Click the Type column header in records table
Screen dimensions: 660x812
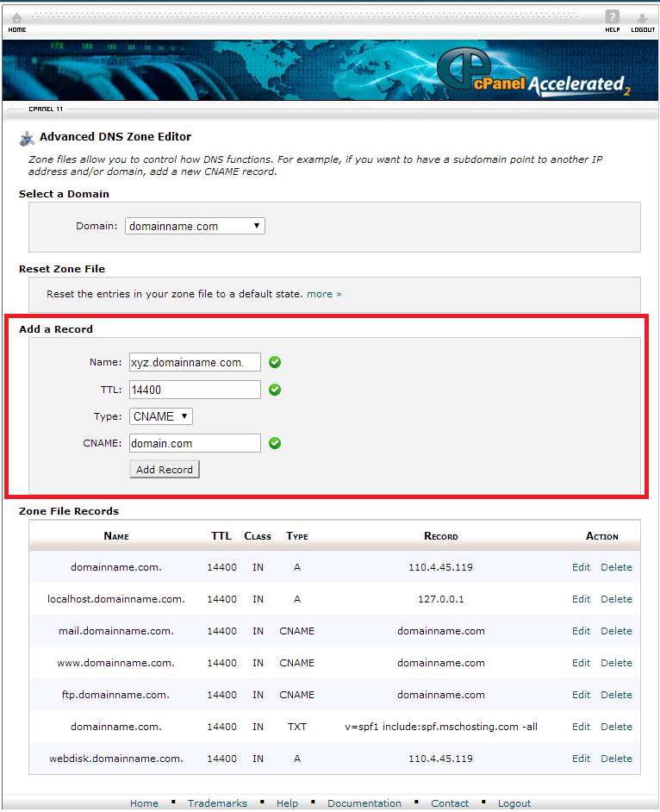coord(297,536)
